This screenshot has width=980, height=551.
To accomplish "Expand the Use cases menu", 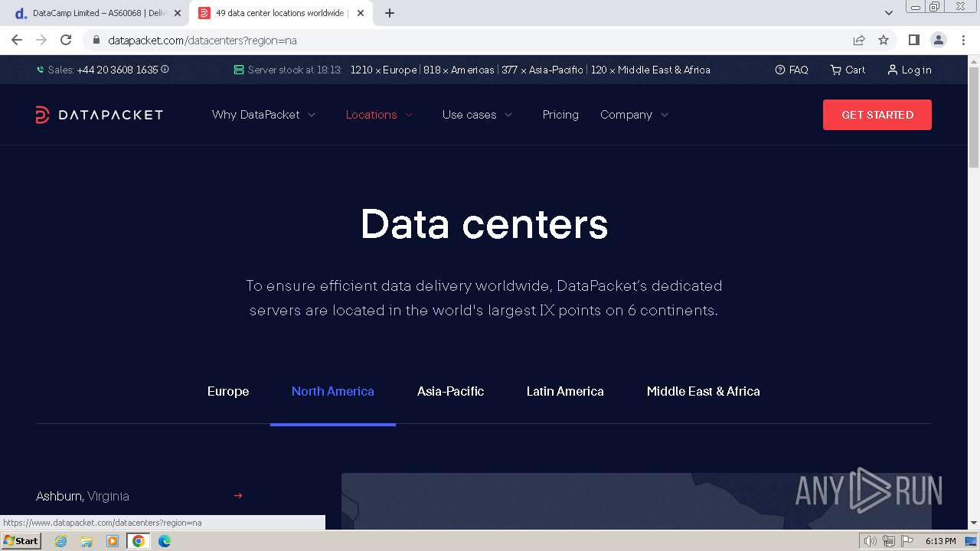I will 478,115.
